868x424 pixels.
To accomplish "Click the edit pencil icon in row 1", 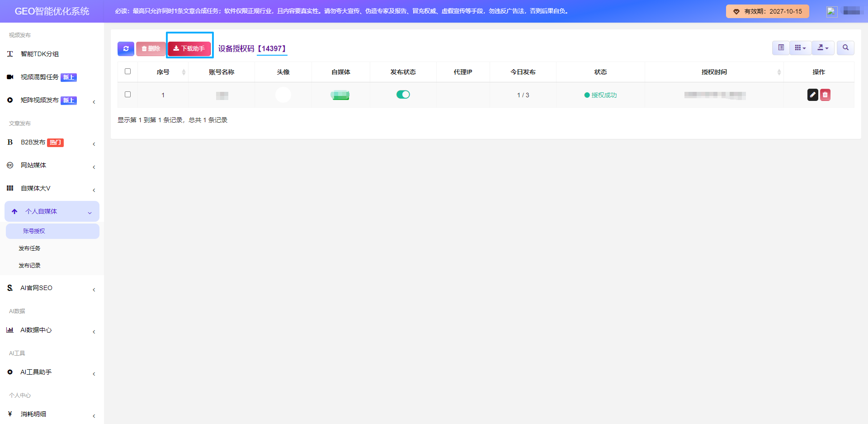I will pyautogui.click(x=812, y=95).
